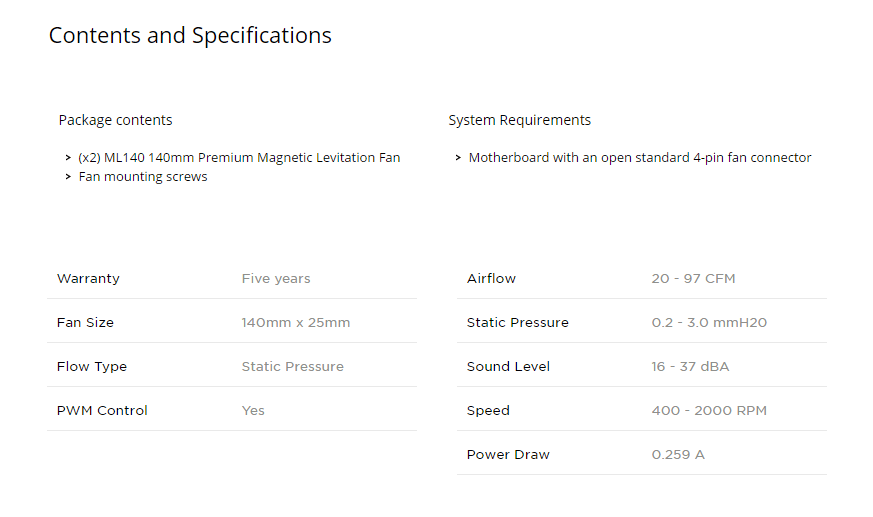The image size is (873, 517).
Task: Click the Fan mounting screws list item
Action: (x=143, y=177)
